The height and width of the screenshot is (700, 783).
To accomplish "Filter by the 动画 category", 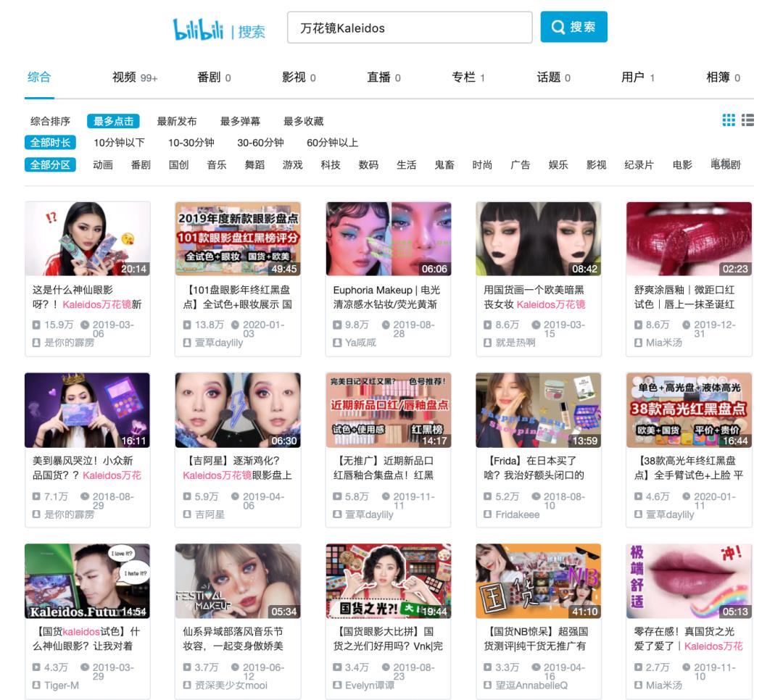I will (x=103, y=164).
